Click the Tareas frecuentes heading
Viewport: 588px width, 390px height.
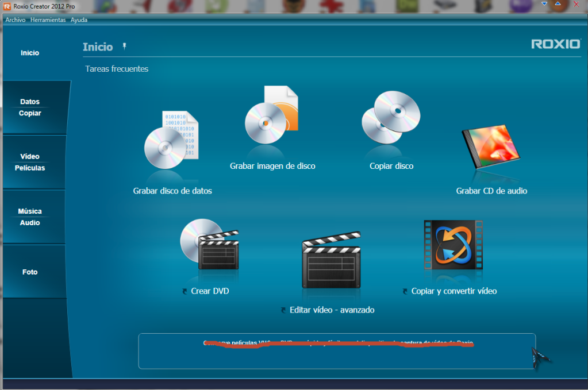coord(117,69)
